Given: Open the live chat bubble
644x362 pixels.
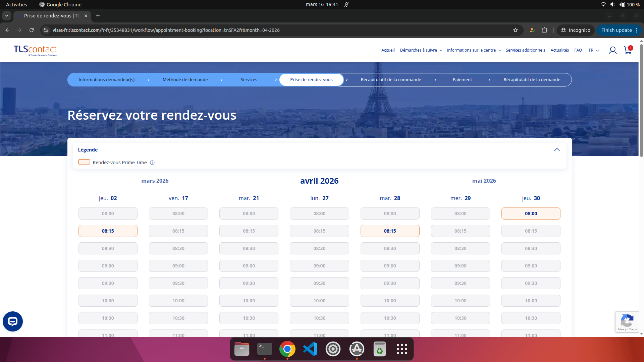Looking at the screenshot, I should [12, 321].
